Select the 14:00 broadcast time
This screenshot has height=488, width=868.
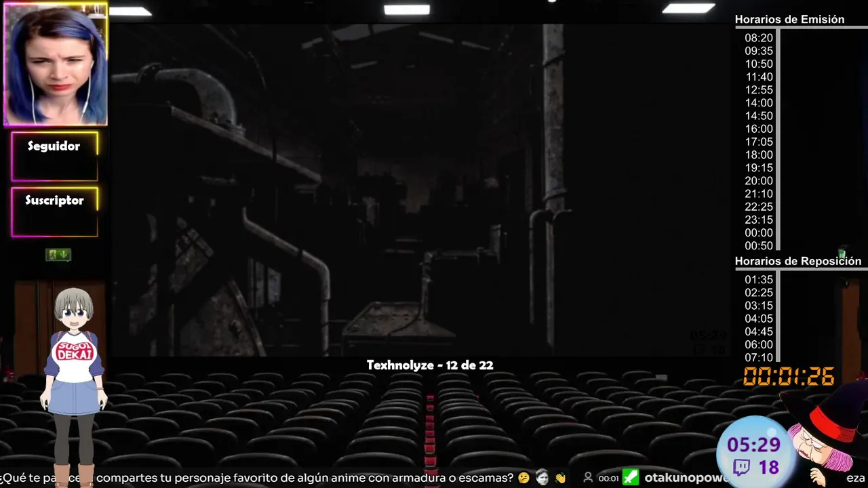(759, 103)
